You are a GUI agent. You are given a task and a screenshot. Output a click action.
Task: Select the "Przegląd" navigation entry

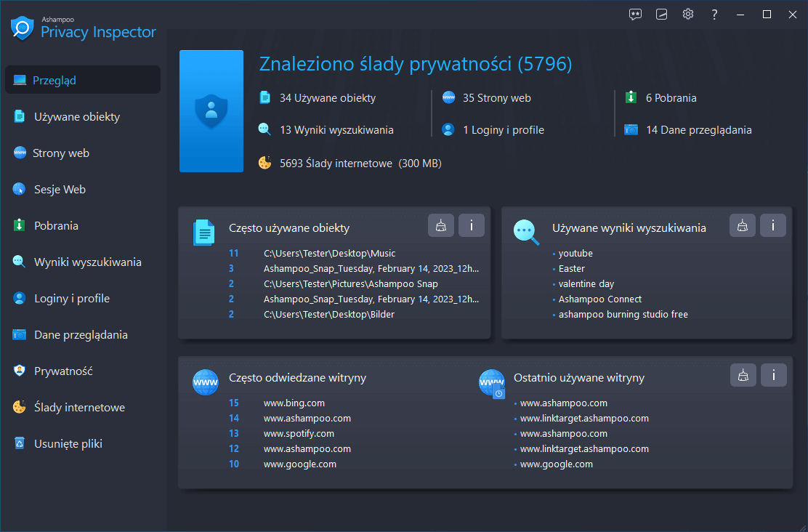(57, 80)
